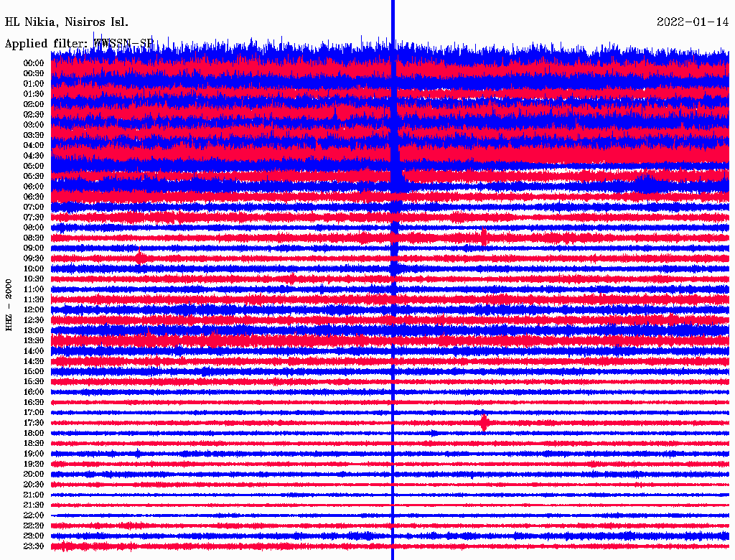
Task: Click the 20:00 time label
Action: [x=34, y=474]
